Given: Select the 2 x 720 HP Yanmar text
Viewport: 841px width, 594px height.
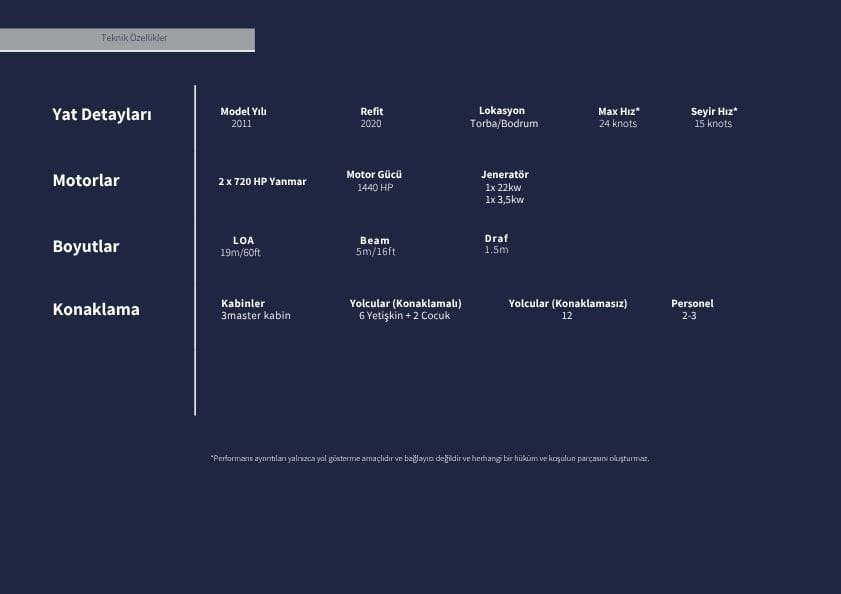Looking at the screenshot, I should coord(262,181).
